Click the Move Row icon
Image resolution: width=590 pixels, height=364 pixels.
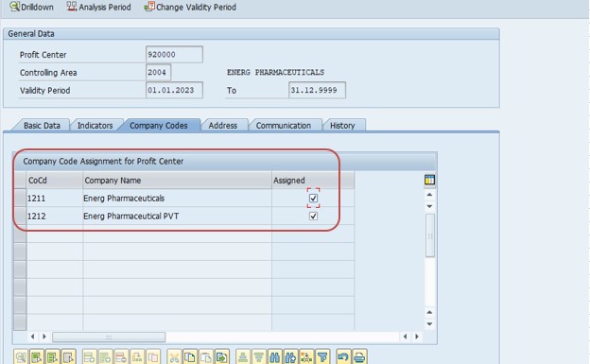tap(137, 356)
